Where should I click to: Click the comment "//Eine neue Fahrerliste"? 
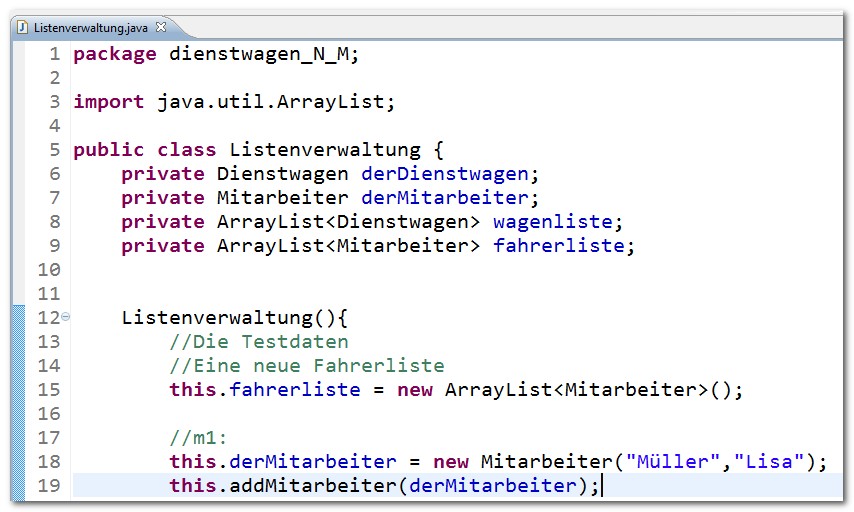(x=306, y=366)
